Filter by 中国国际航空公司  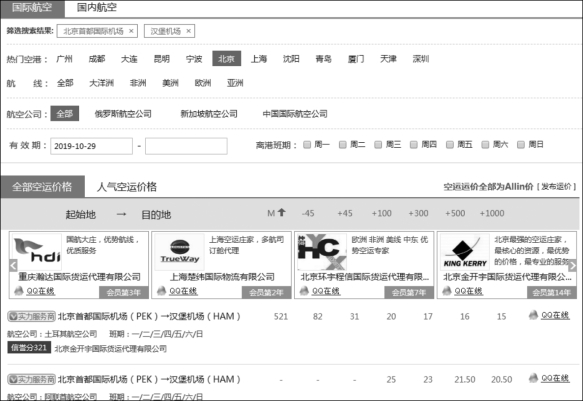(295, 114)
